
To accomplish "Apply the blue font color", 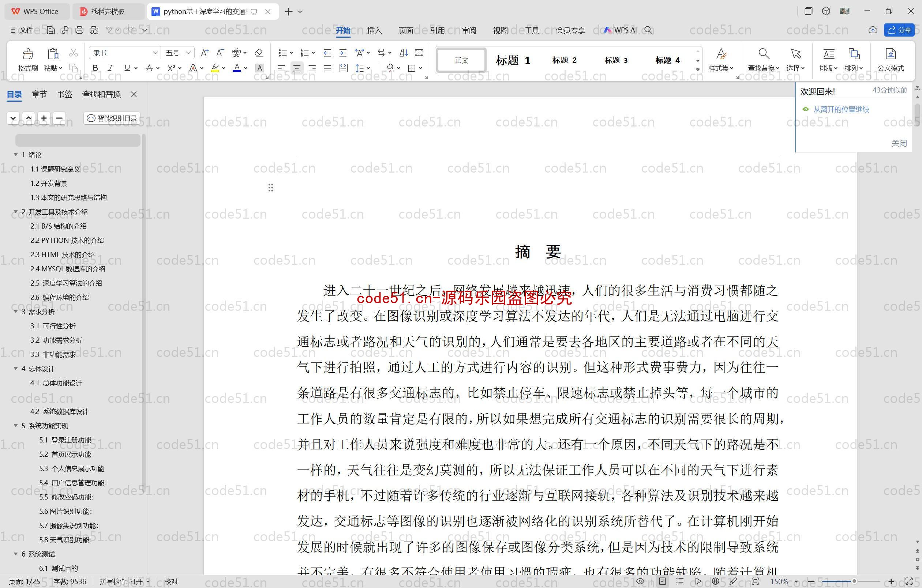I will [237, 68].
